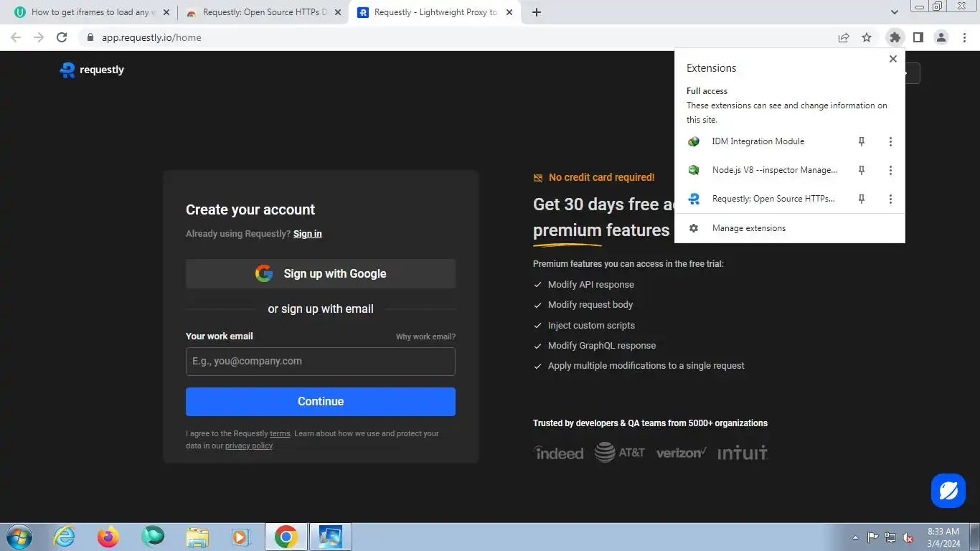980x551 pixels.
Task: Launch Internet Explorer from taskbar
Action: click(65, 537)
